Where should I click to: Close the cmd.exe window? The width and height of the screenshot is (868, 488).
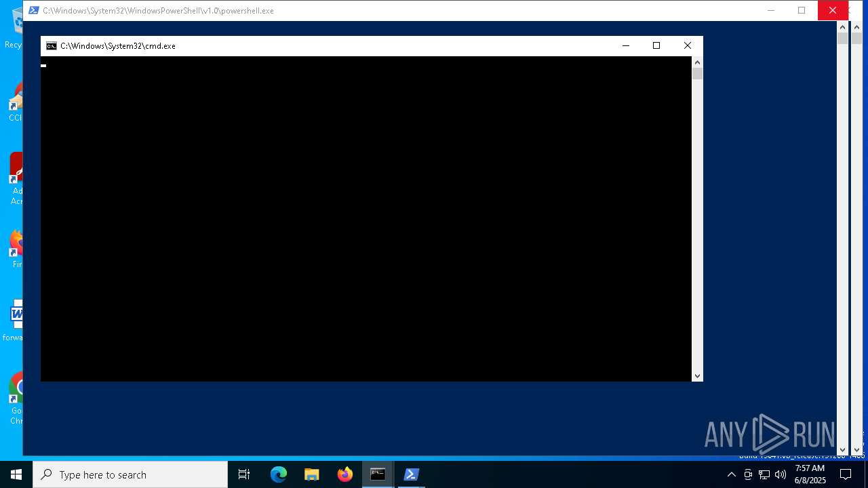(688, 45)
